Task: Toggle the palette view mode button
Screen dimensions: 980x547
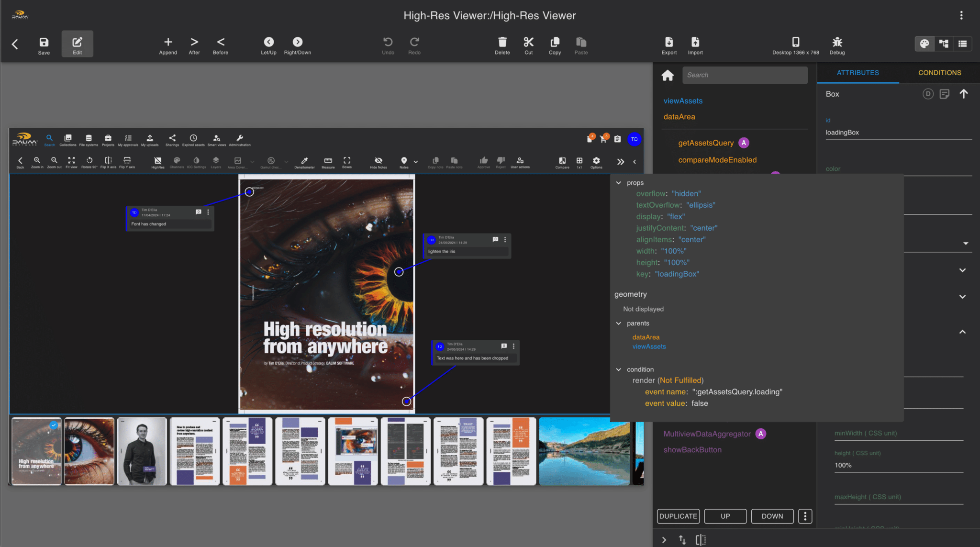Action: (924, 44)
